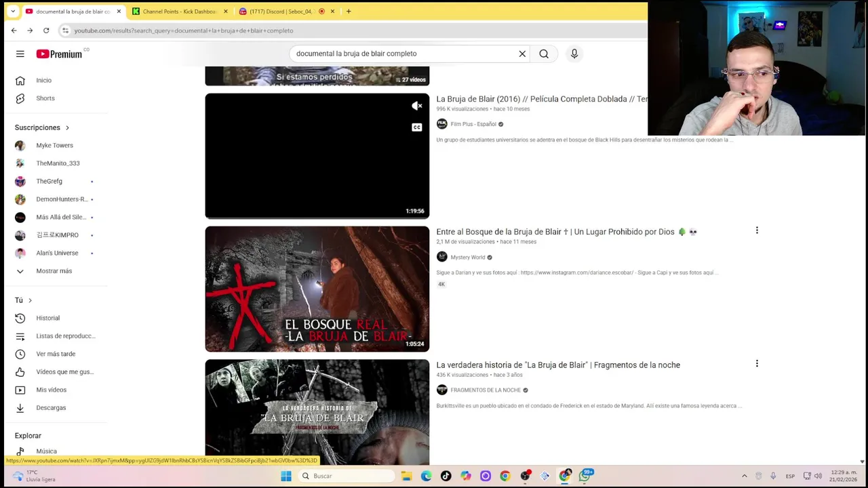
Task: Switch to the Kick Channel Points Dashboard tab
Action: click(180, 12)
